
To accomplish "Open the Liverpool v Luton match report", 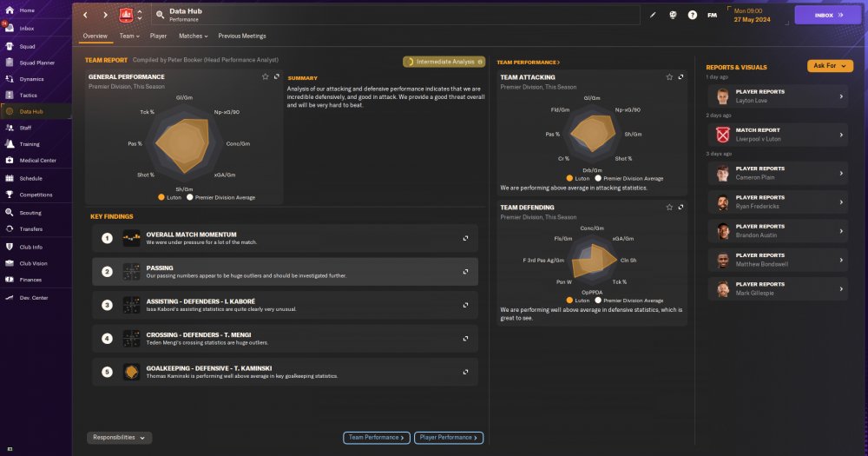I will click(778, 135).
